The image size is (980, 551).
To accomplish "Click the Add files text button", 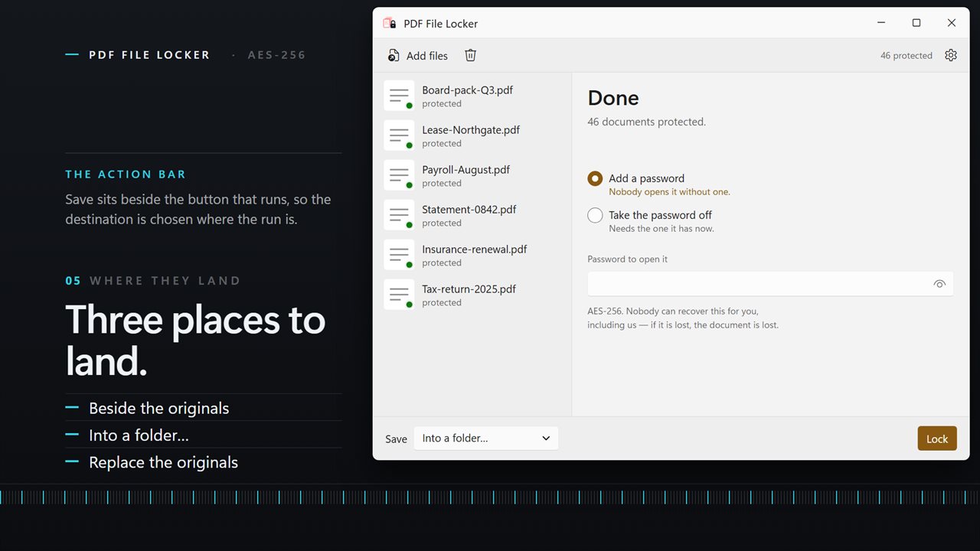I will pyautogui.click(x=427, y=56).
